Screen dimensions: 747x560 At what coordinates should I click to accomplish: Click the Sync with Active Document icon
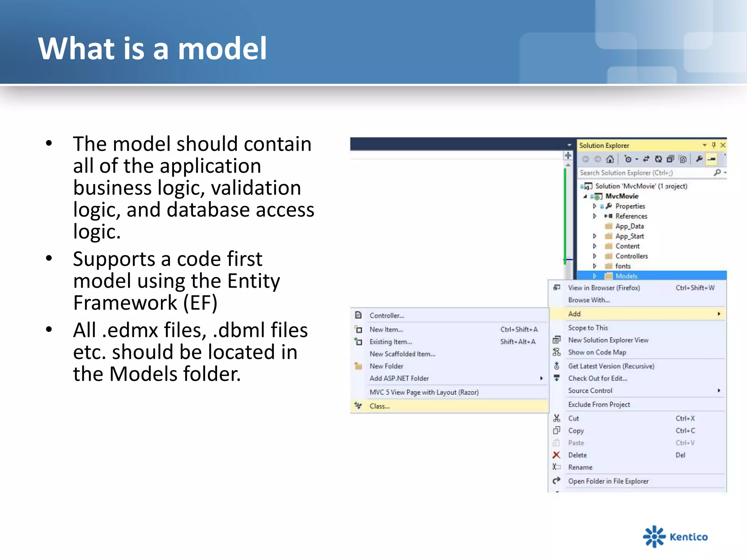point(646,159)
